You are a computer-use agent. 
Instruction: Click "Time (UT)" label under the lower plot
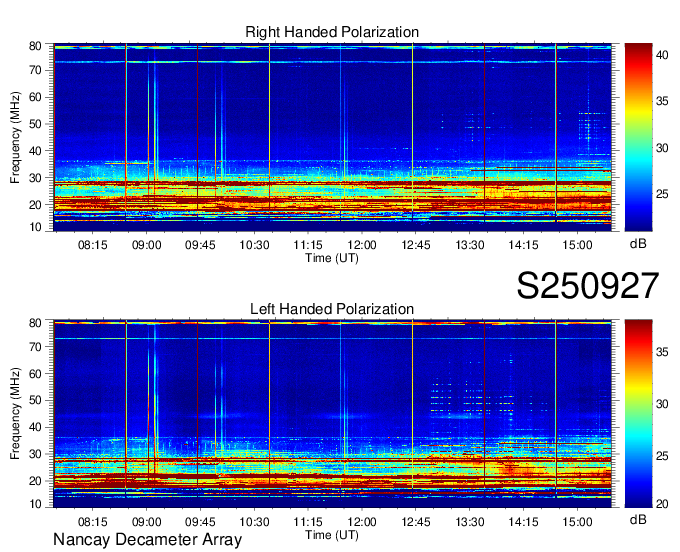tap(332, 534)
